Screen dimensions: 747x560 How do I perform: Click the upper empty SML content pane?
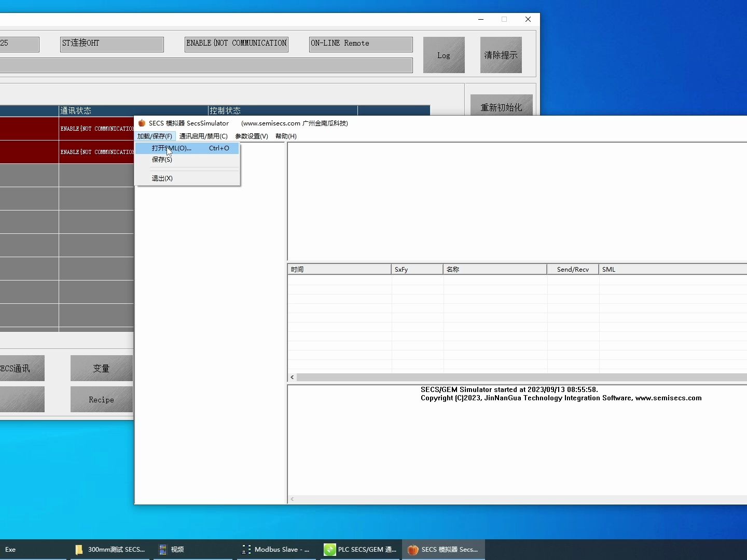coord(517,201)
